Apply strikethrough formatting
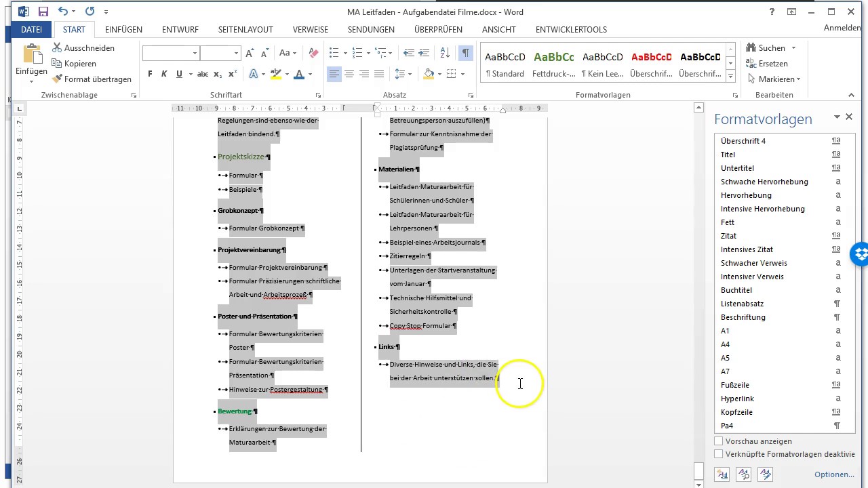868x488 pixels. click(202, 74)
